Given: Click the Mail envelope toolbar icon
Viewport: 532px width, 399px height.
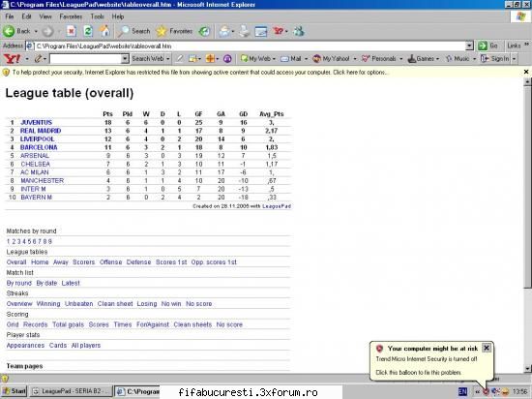Looking at the screenshot, I should pos(224,32).
